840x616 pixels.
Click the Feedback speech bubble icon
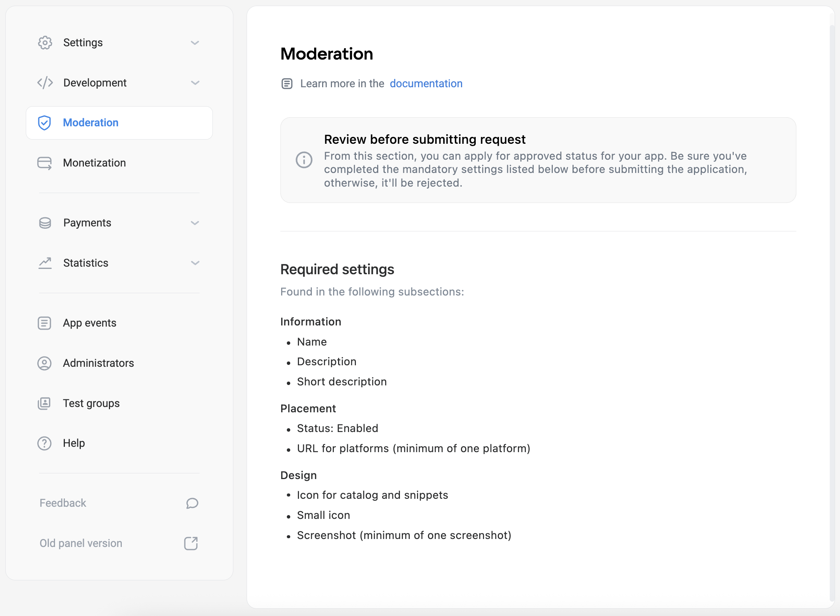tap(192, 503)
